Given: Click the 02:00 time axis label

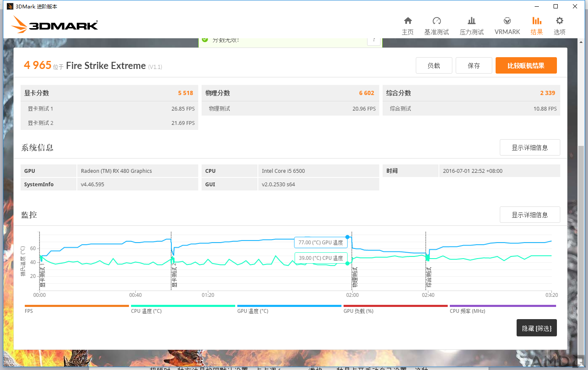Looking at the screenshot, I should 352,295.
